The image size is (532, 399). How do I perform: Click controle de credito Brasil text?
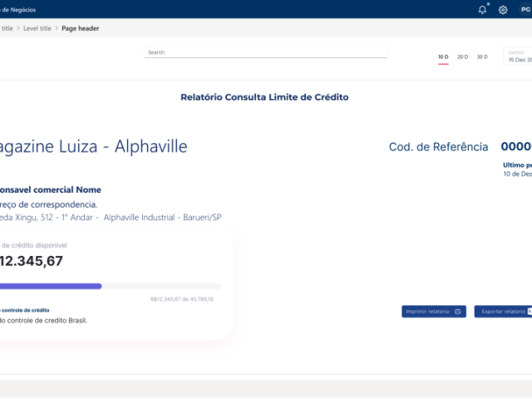click(47, 321)
